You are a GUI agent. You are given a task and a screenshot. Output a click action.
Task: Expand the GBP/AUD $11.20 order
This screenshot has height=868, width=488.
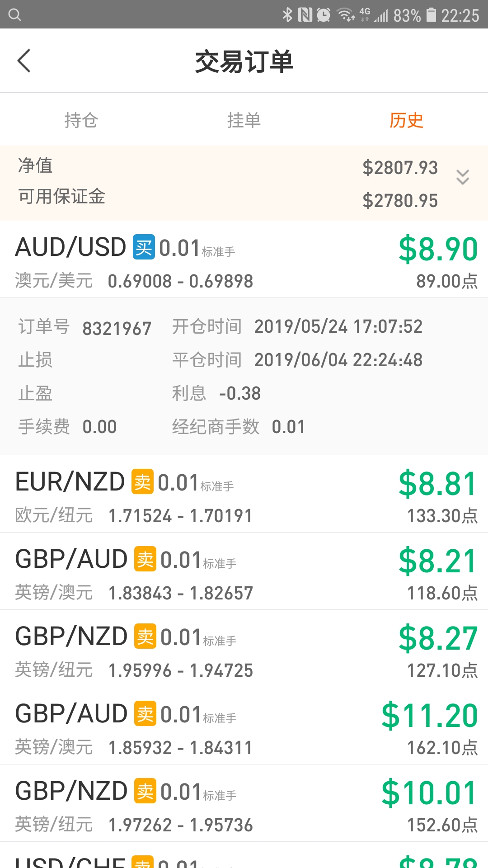coord(244,726)
